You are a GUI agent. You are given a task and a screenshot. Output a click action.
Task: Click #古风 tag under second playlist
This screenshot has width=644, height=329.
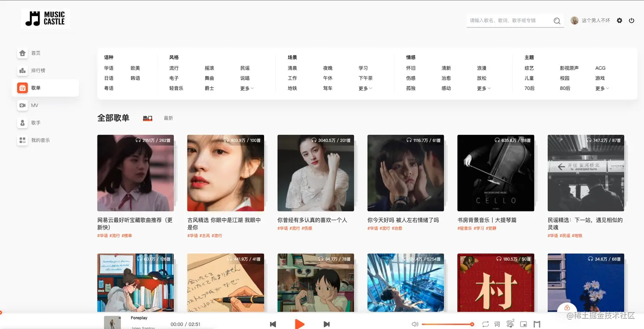pos(205,236)
